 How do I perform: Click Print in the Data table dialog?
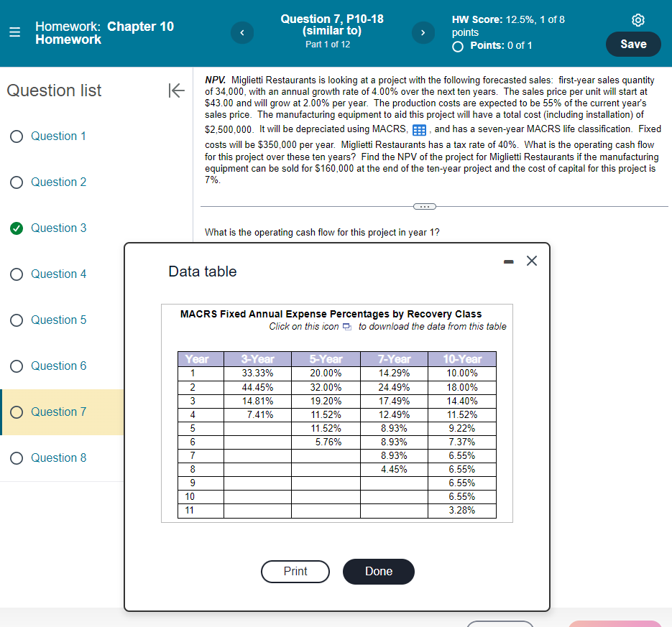pos(295,572)
